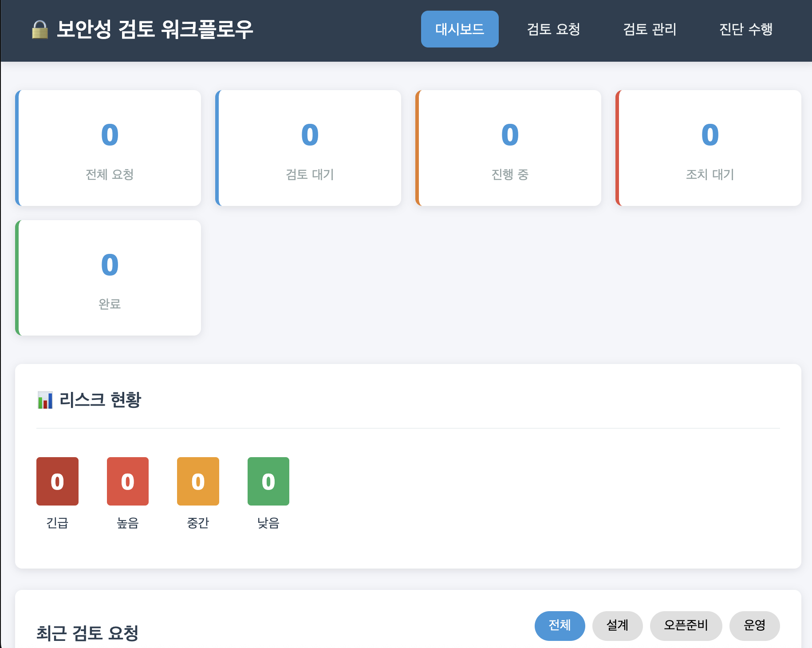This screenshot has width=812, height=648.
Task: Click the 검토 대기 stat card
Action: coord(308,148)
